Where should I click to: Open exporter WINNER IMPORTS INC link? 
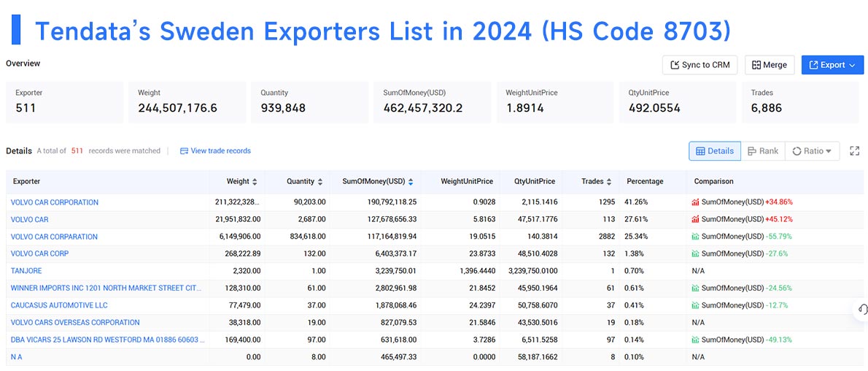coord(106,288)
